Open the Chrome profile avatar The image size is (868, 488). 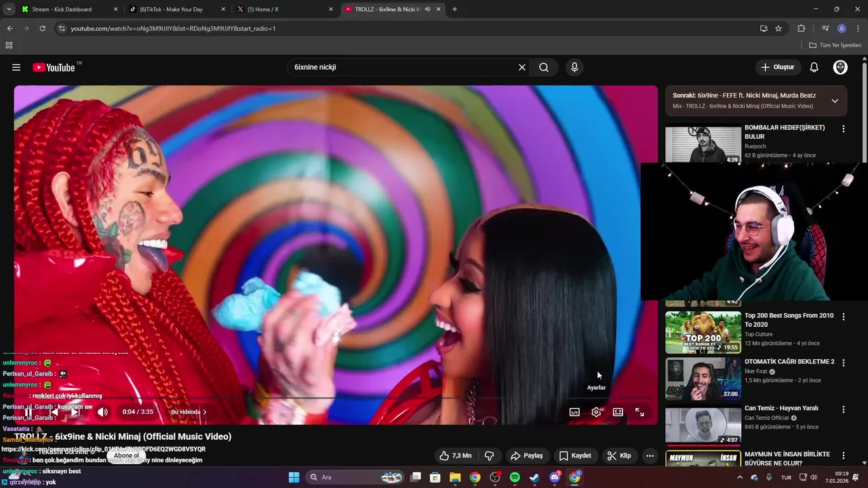842,28
